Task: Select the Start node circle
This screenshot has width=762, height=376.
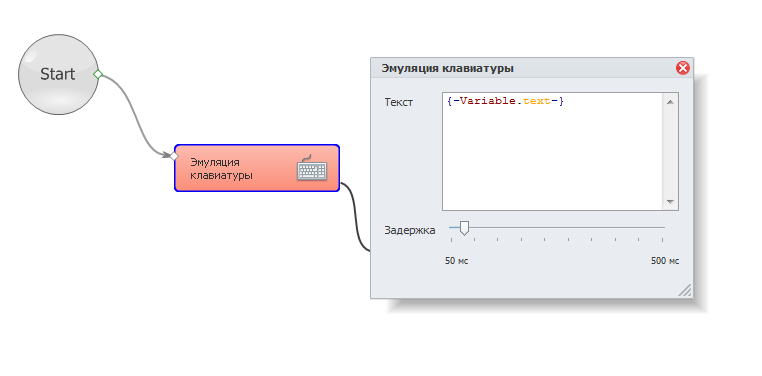Action: 58,74
